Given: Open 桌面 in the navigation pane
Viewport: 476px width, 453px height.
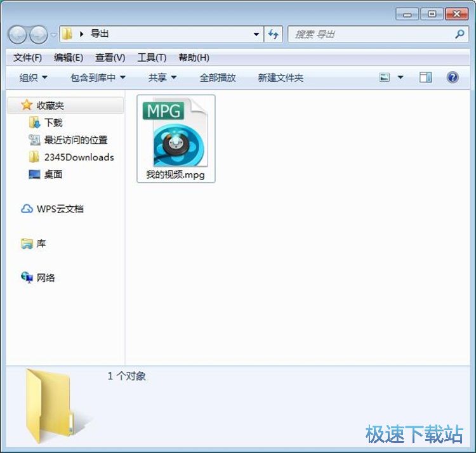Looking at the screenshot, I should tap(53, 174).
